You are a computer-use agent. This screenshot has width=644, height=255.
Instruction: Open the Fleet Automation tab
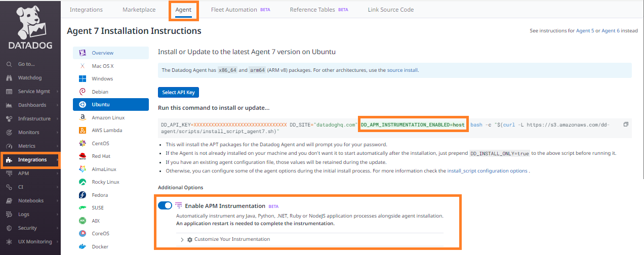[x=240, y=10]
